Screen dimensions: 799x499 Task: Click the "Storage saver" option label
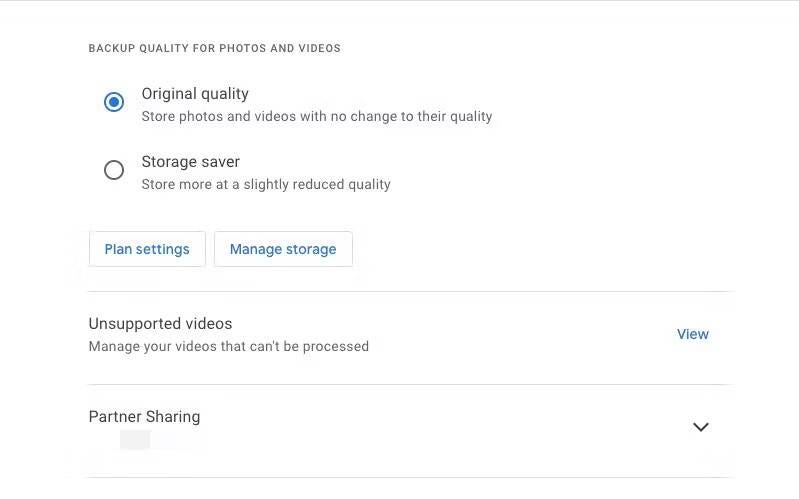click(x=190, y=162)
